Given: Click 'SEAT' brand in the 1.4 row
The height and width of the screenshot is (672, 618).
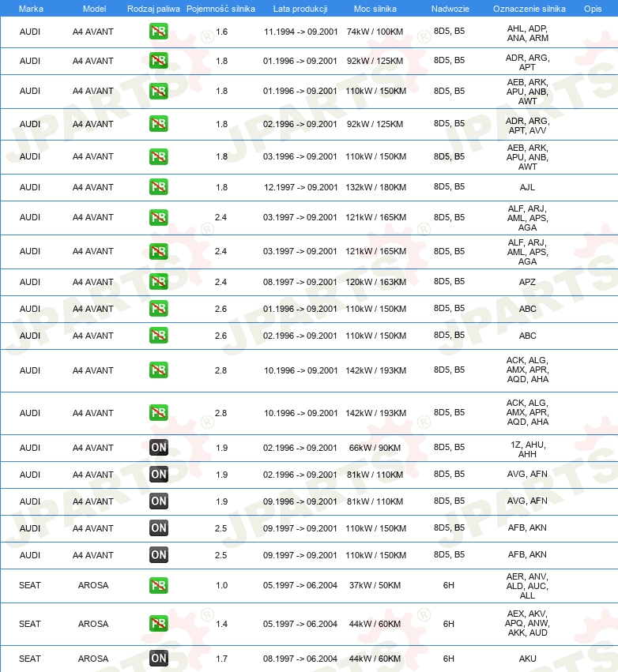Looking at the screenshot, I should click(29, 624).
